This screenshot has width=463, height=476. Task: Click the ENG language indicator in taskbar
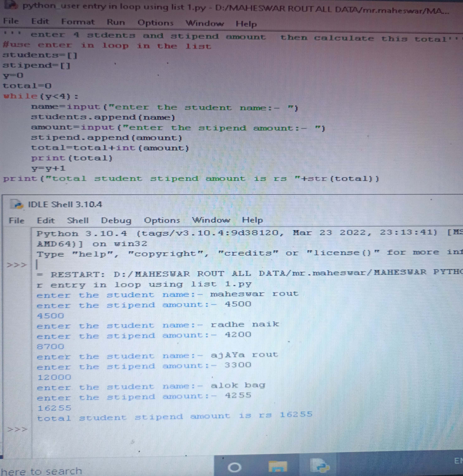click(459, 461)
